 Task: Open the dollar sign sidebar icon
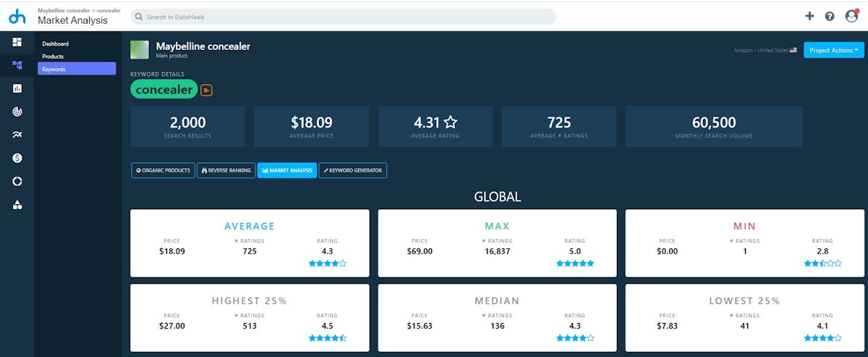pyautogui.click(x=17, y=158)
